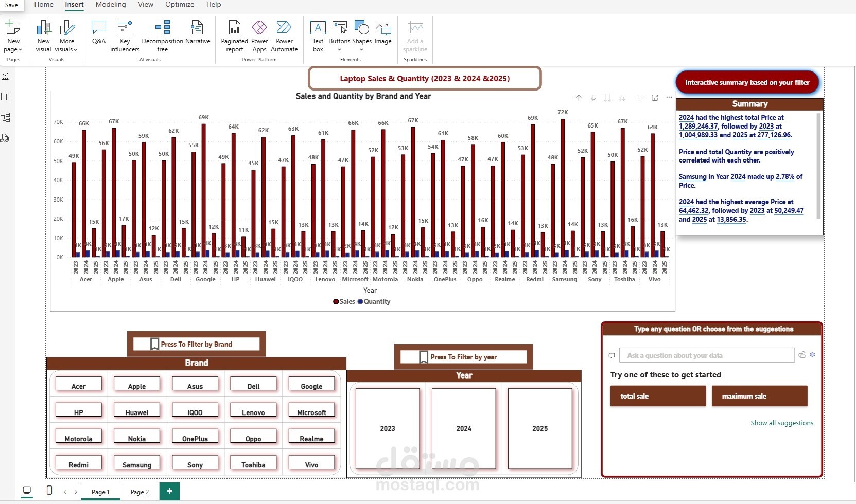The height and width of the screenshot is (504, 856).
Task: Choose the maximum sale suggestion
Action: point(759,396)
